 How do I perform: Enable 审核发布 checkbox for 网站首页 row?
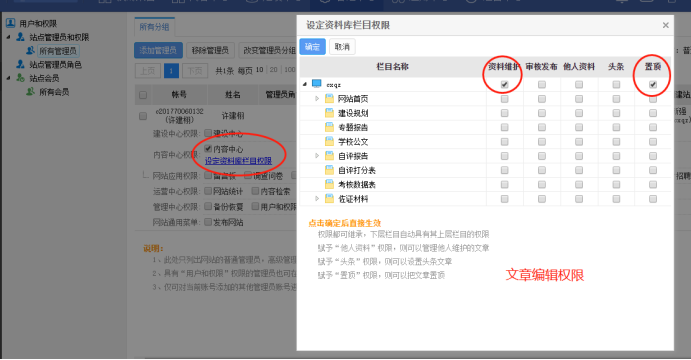point(542,99)
